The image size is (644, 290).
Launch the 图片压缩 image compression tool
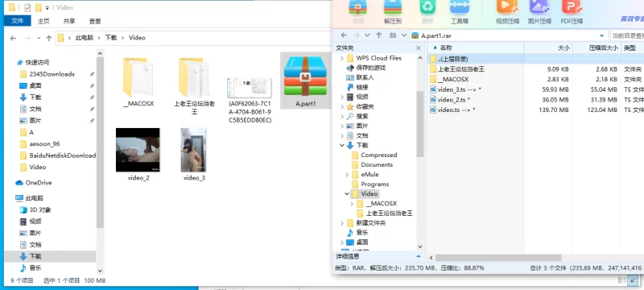coord(539,12)
